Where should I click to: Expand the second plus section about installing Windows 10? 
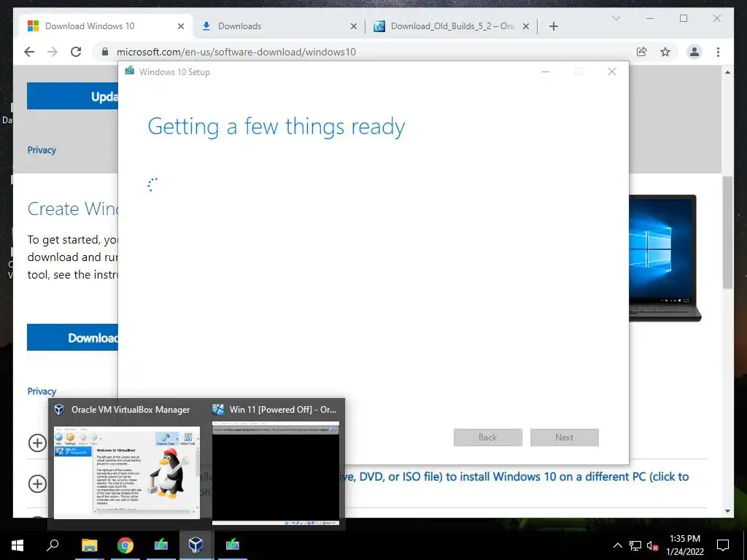(38, 484)
